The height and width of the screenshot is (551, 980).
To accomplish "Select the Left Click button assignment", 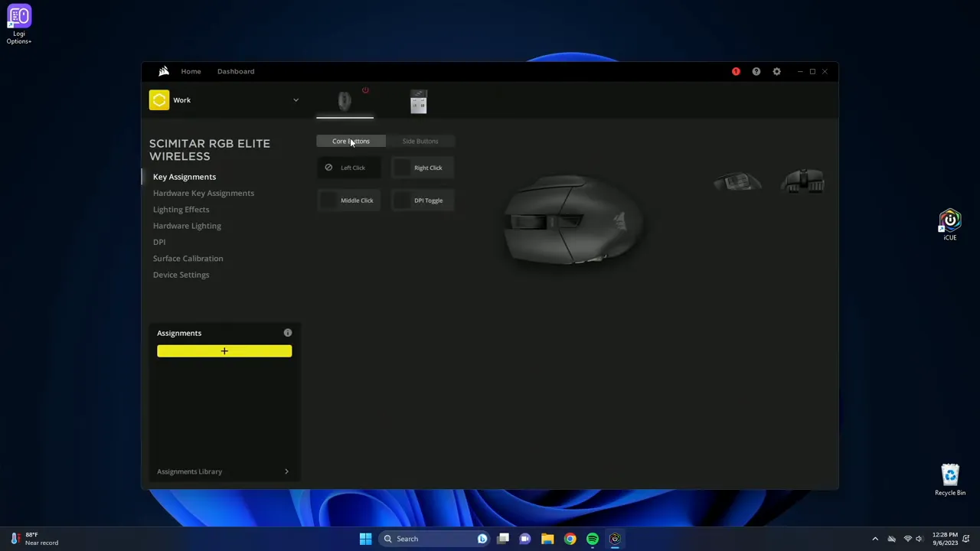I will pos(348,168).
